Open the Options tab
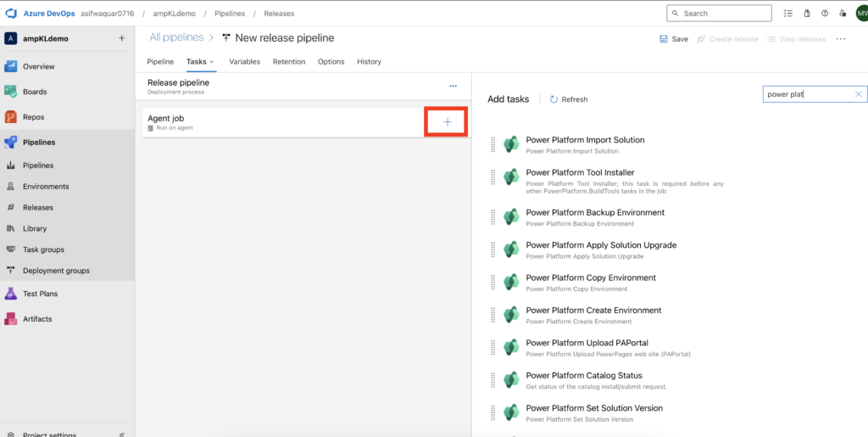868x437 pixels. [331, 61]
